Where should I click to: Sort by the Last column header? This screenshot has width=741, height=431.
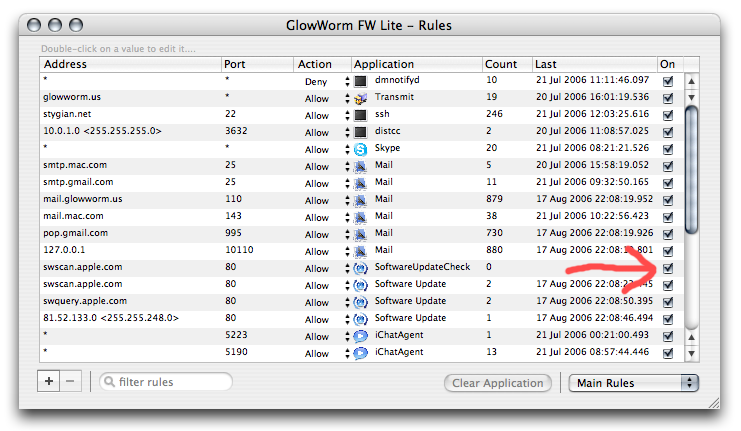click(x=595, y=64)
